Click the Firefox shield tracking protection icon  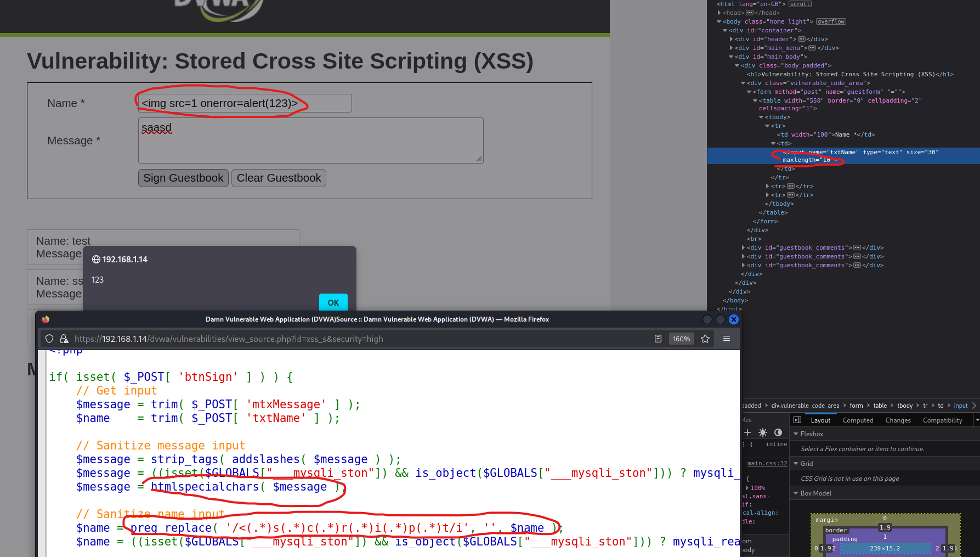click(x=49, y=339)
